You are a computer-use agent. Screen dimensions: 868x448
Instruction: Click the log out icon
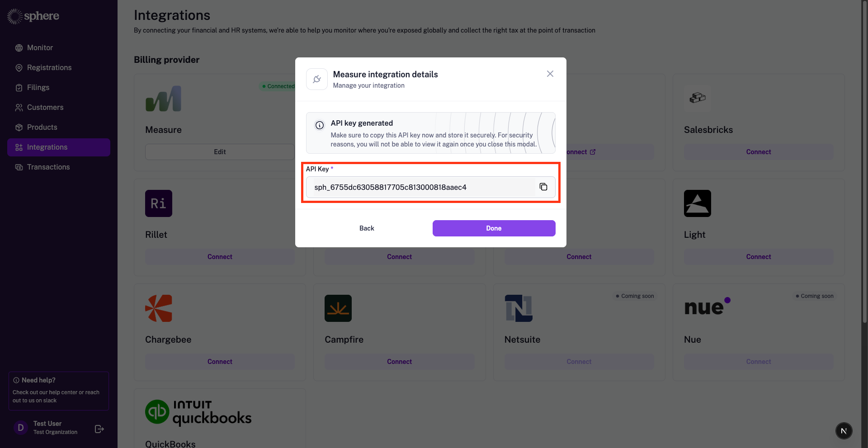tap(99, 429)
